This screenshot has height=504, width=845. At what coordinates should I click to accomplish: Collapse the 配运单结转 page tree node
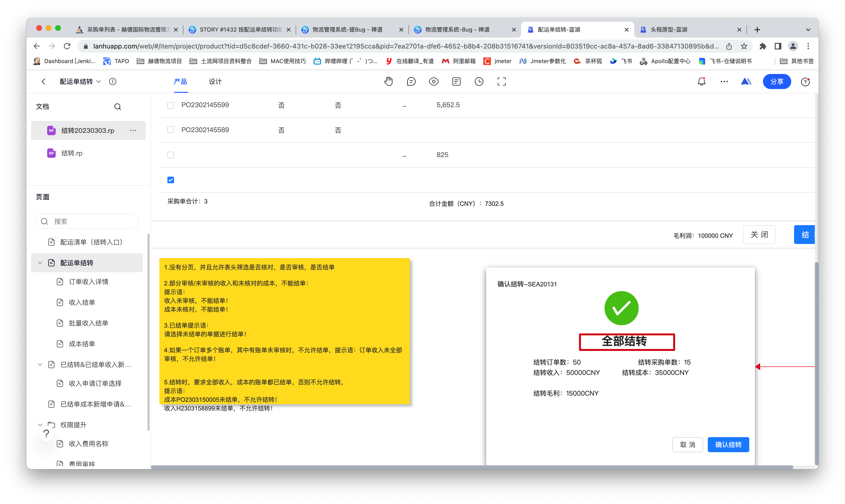[40, 263]
